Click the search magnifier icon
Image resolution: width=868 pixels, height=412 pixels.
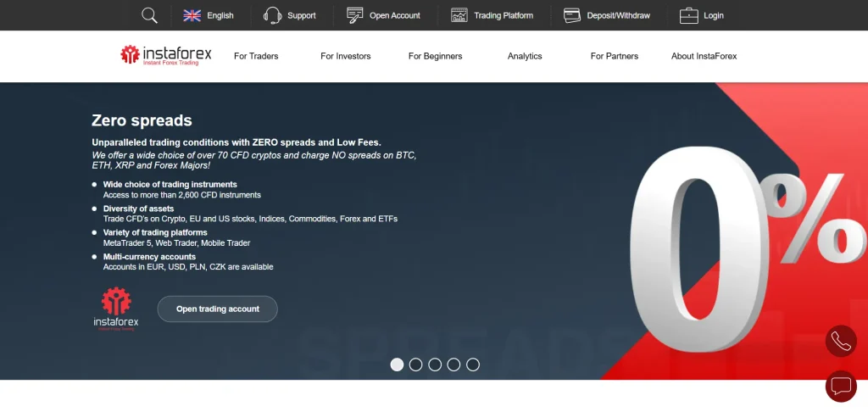pyautogui.click(x=149, y=15)
